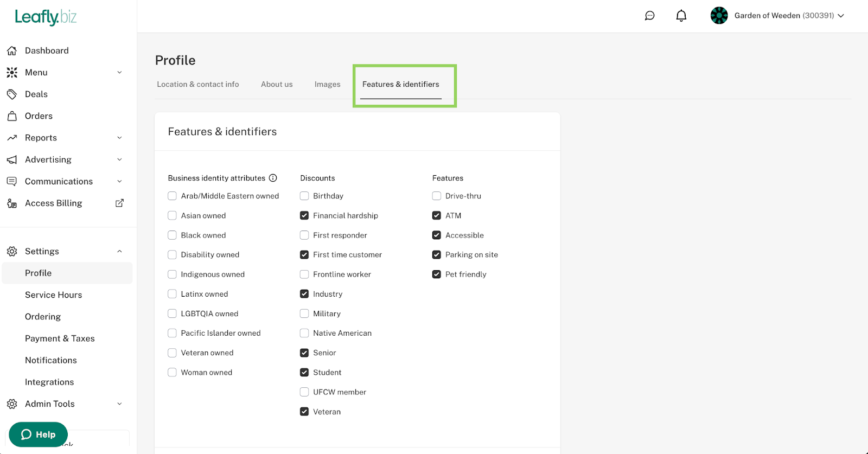Check Pacific Islander owned checkbox
The height and width of the screenshot is (454, 868).
click(172, 333)
